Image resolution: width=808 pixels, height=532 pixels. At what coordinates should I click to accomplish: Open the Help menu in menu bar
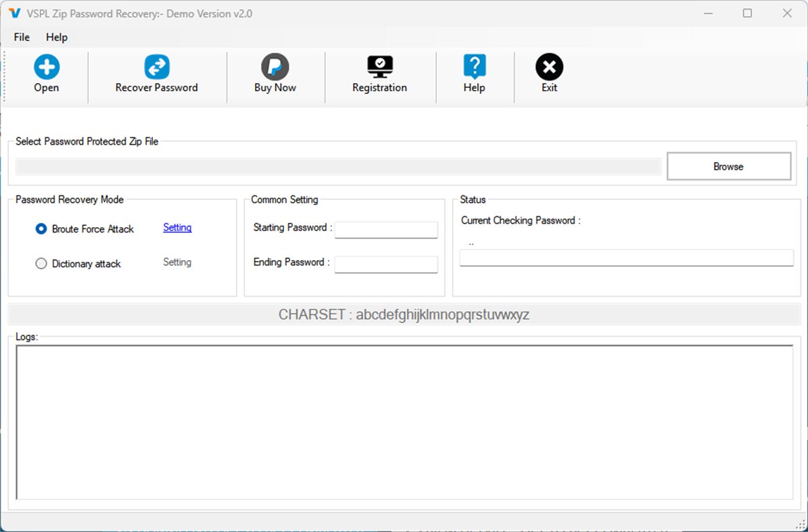(x=57, y=37)
